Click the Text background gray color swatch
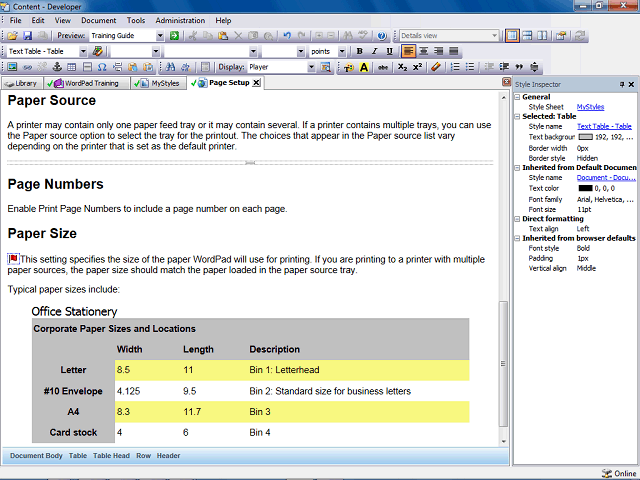This screenshot has height=480, width=640. (585, 137)
